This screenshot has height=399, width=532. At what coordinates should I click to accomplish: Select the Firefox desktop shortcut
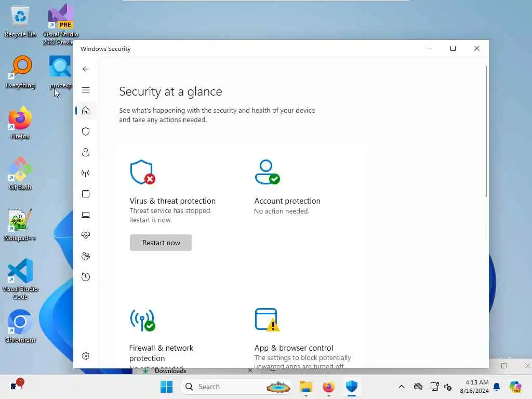click(x=20, y=123)
